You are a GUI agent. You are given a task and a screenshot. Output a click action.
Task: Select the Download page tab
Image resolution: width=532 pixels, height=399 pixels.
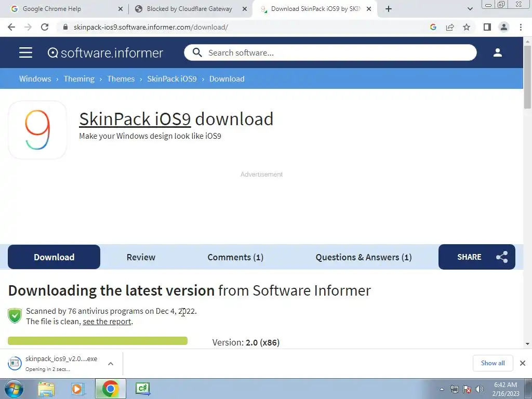54,257
